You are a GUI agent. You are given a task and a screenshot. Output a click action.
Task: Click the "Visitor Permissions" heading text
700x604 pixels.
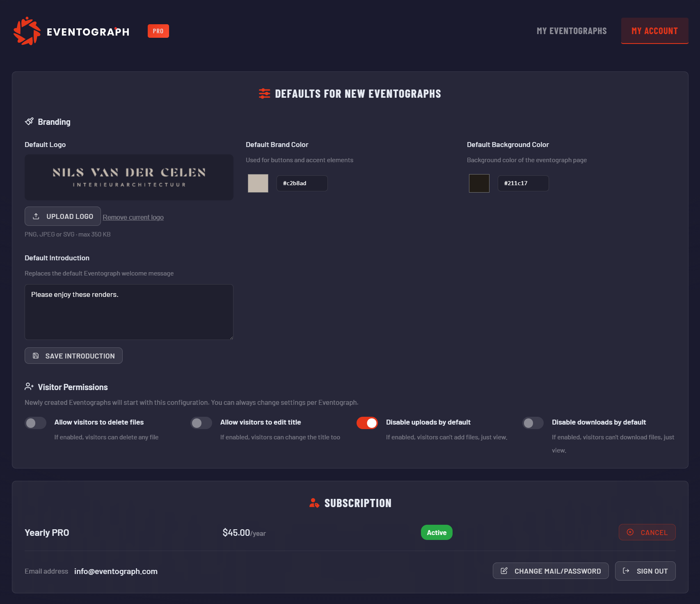(73, 387)
